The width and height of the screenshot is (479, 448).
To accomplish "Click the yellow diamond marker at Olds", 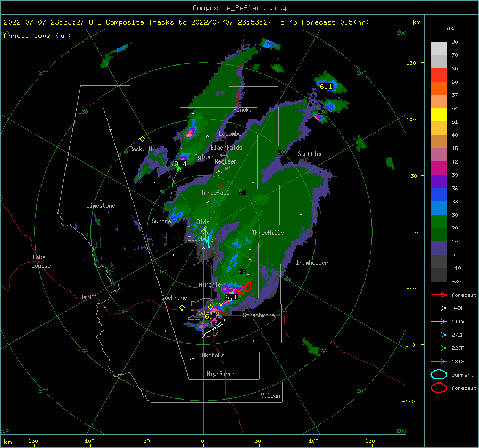I will click(203, 232).
